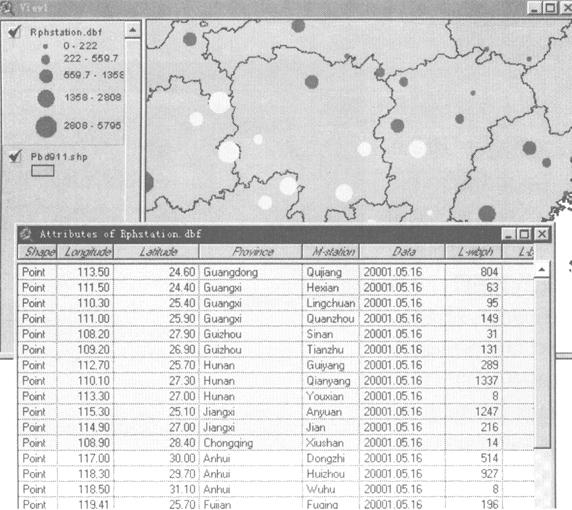Click the L-wbph column header
Viewport: 572px width, 510px height.
[x=474, y=252]
